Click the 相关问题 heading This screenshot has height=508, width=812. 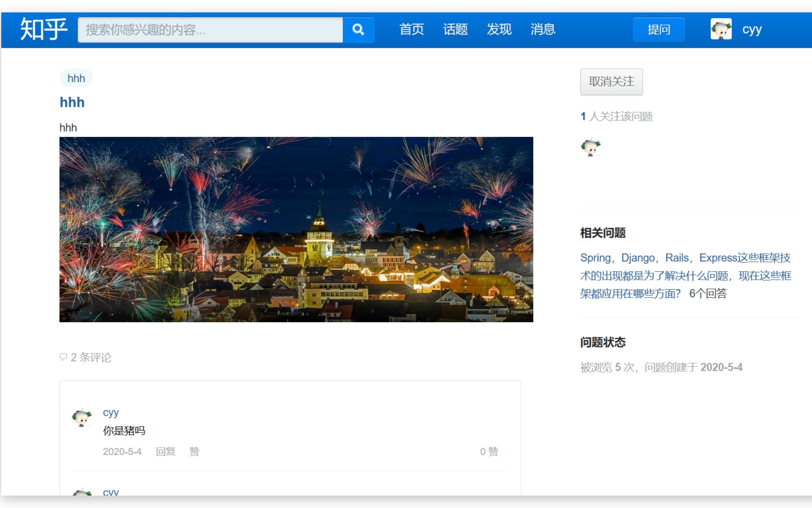603,233
